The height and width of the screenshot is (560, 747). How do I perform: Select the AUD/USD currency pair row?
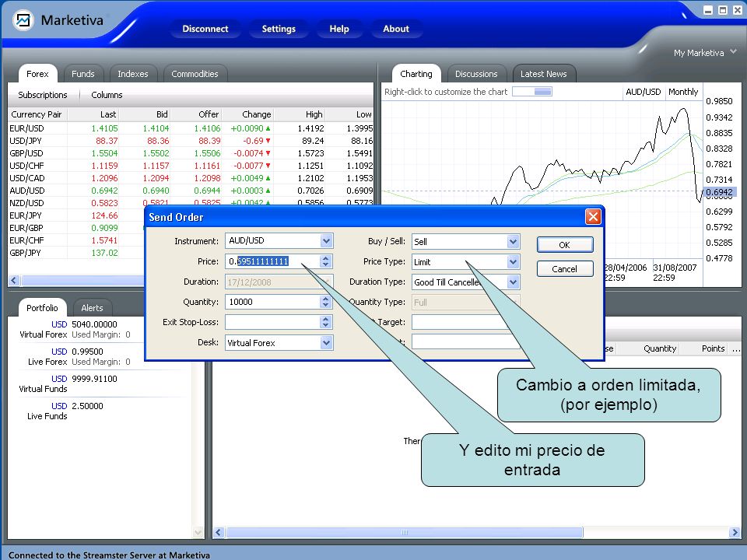[191, 190]
